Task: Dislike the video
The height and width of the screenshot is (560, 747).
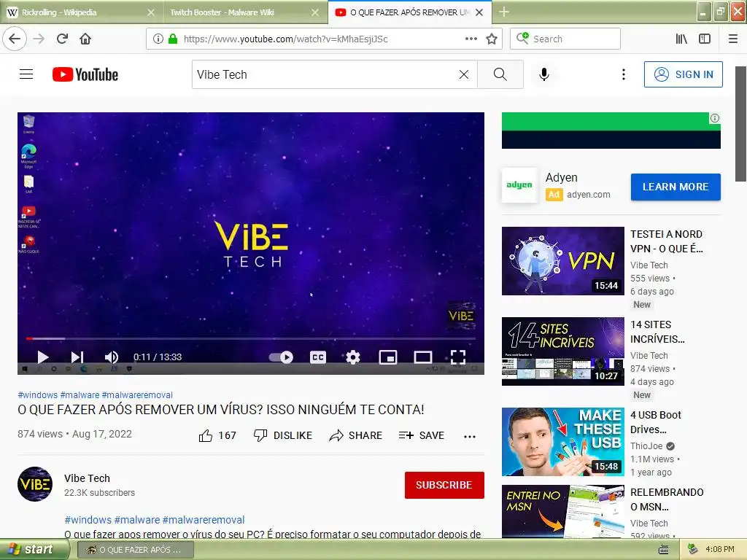Action: pyautogui.click(x=283, y=435)
